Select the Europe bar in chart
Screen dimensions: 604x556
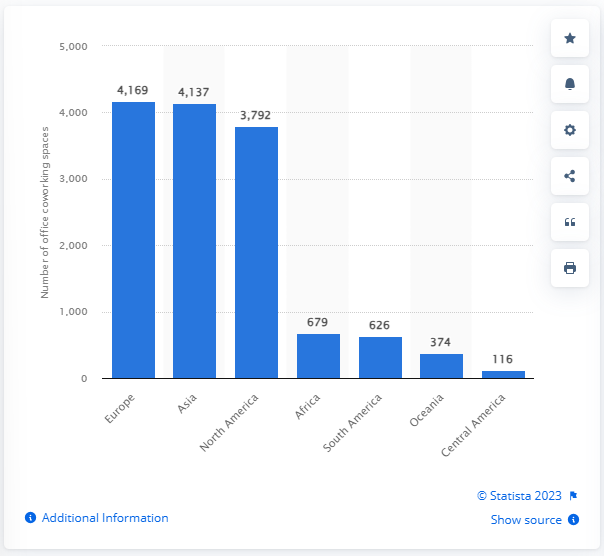pyautogui.click(x=133, y=240)
